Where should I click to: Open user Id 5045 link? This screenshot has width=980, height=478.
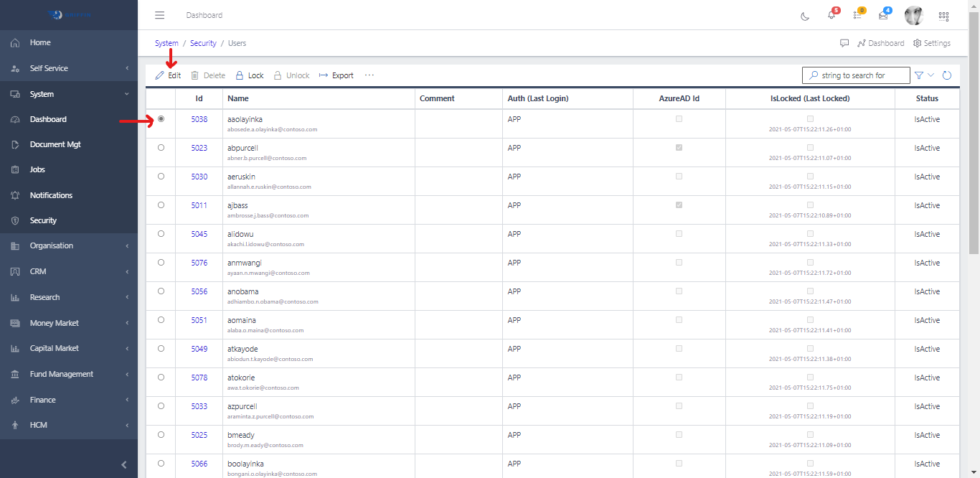[199, 234]
